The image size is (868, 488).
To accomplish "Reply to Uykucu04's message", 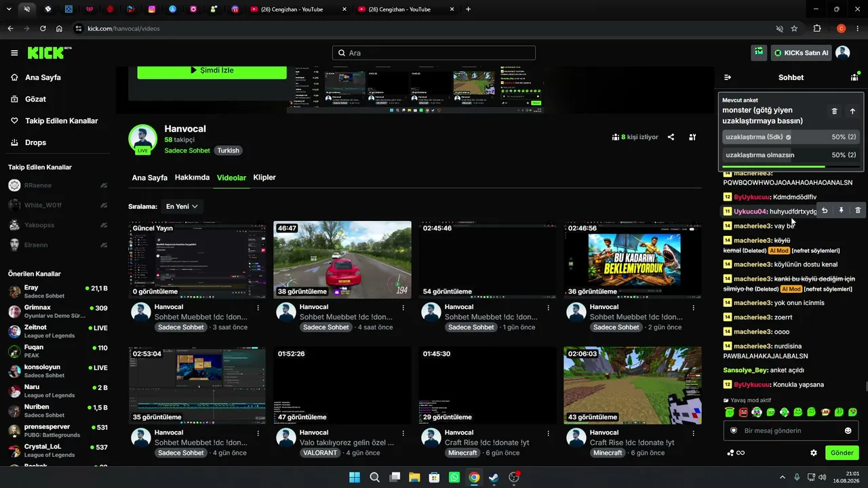I will 825,211.
